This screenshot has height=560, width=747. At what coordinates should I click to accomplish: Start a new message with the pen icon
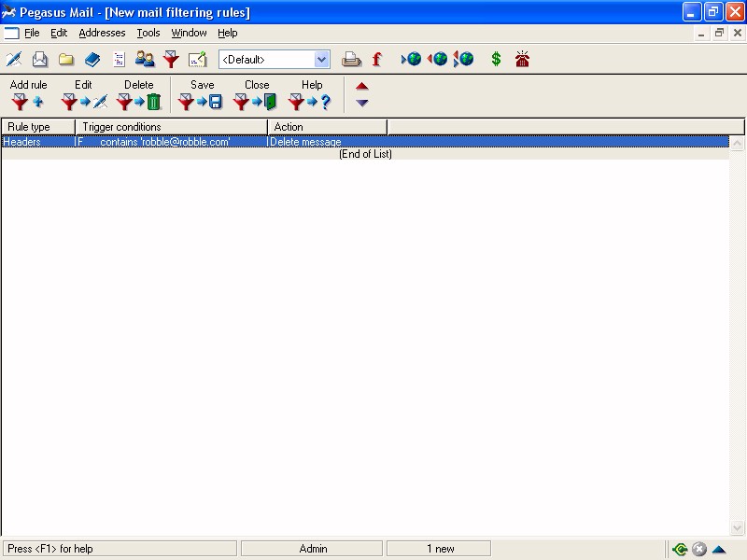coord(14,60)
